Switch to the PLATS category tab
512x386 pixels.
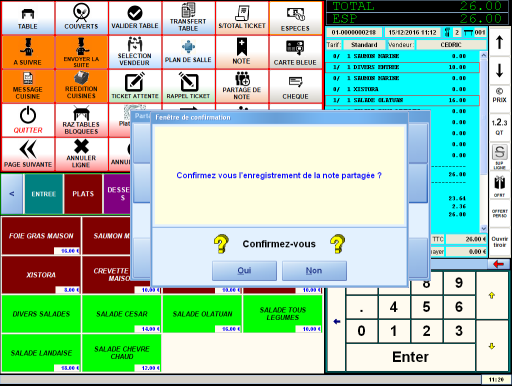(x=83, y=194)
